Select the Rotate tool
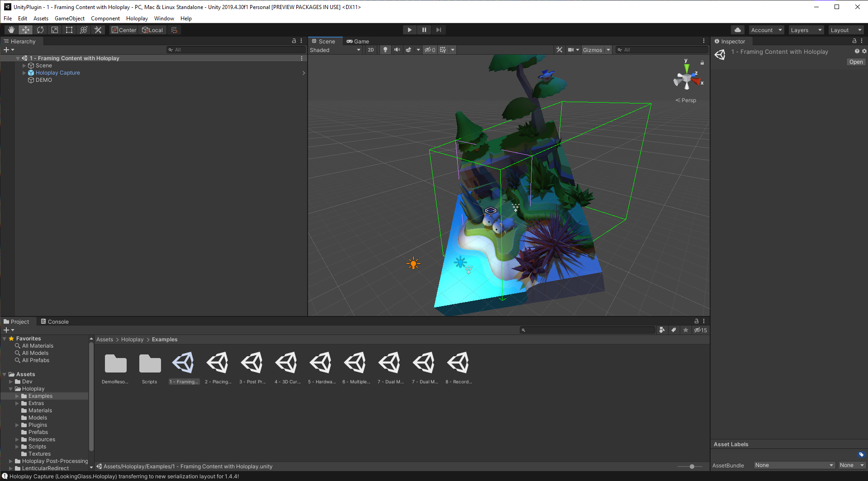 coord(40,30)
